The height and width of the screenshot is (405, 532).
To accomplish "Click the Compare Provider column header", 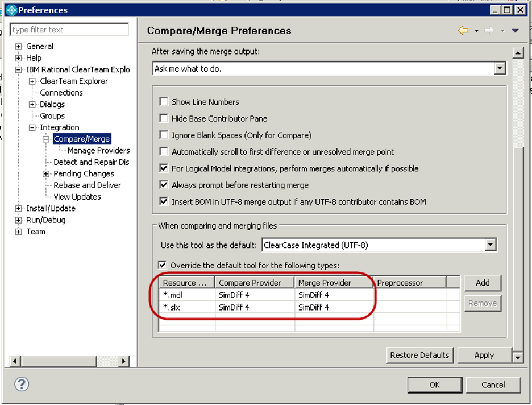I will pyautogui.click(x=255, y=283).
